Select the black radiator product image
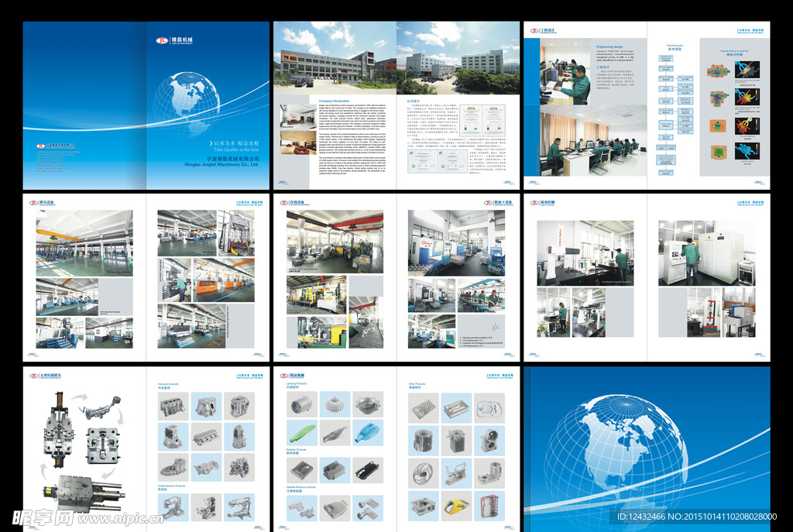The width and height of the screenshot is (793, 532). (368, 471)
